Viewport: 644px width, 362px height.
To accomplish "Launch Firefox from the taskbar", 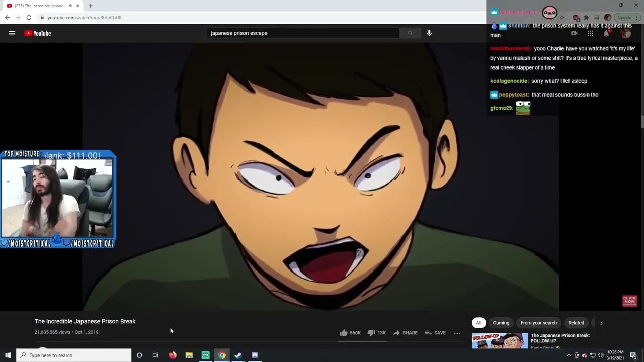I will [173, 355].
